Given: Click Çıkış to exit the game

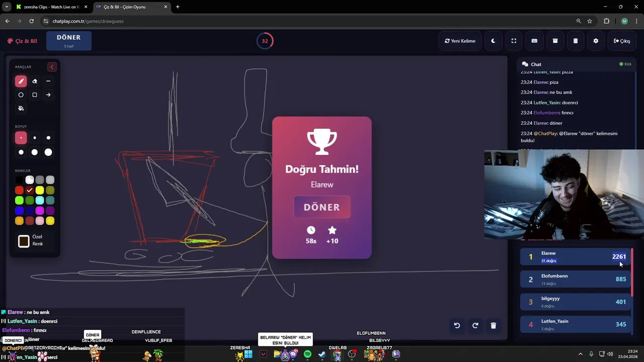Looking at the screenshot, I should coord(622,41).
